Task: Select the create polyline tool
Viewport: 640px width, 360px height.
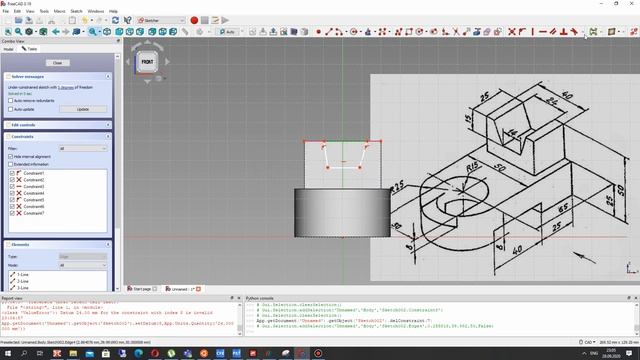Action: [398, 31]
